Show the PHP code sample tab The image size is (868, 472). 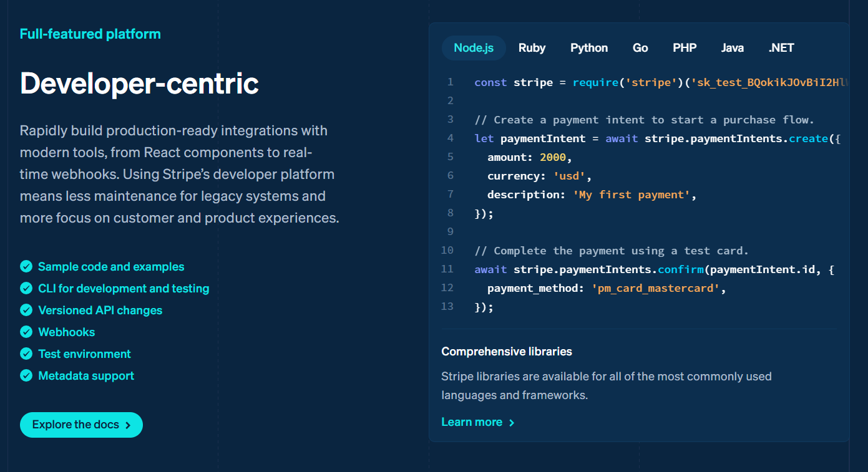685,48
